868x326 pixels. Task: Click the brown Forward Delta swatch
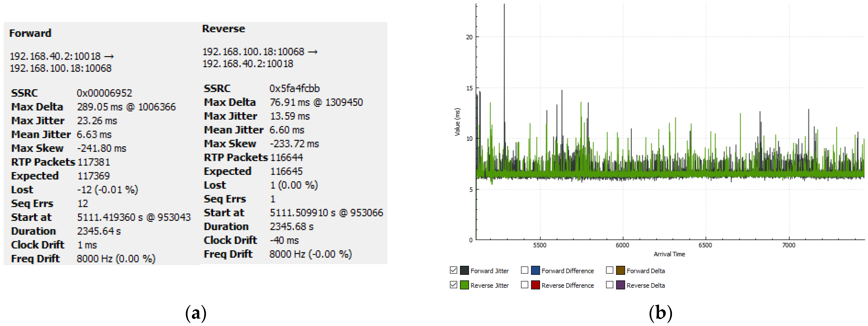click(x=620, y=270)
